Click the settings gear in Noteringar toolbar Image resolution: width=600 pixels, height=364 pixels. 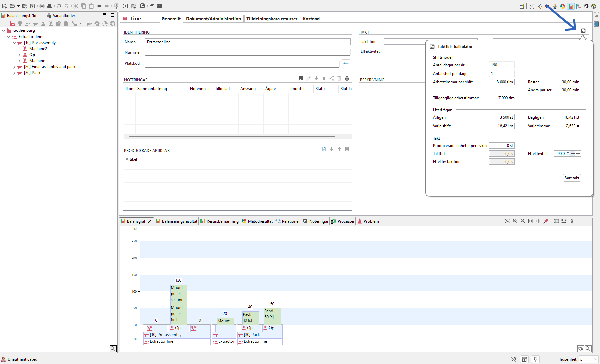pos(347,78)
